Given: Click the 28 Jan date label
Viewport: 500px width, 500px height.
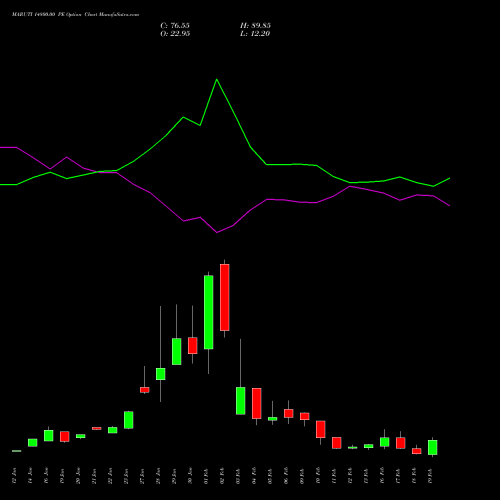Looking at the screenshot, I should tap(158, 476).
